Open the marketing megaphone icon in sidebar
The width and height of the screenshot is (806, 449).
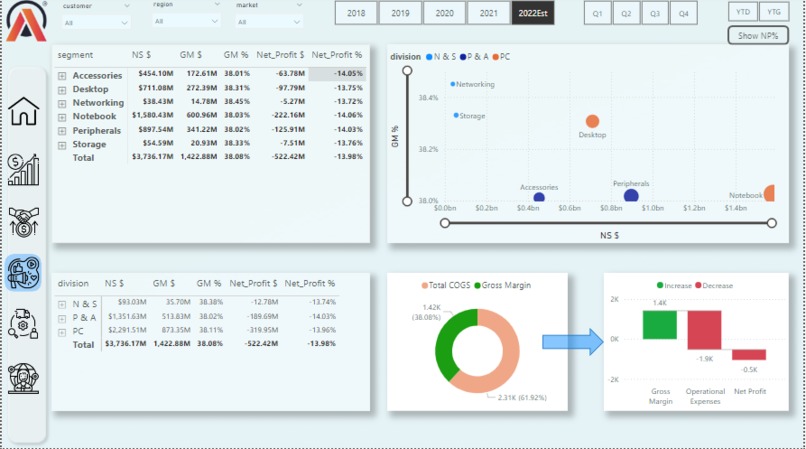tap(24, 272)
